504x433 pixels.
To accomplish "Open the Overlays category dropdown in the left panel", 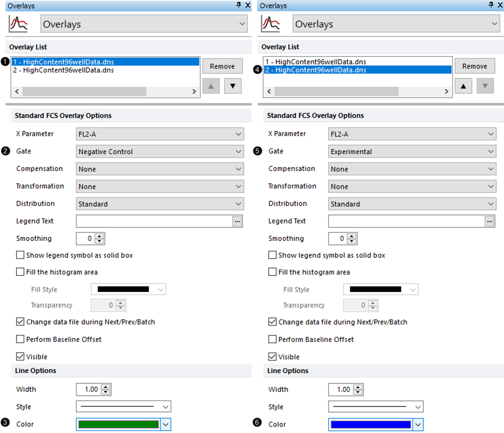I will [x=144, y=24].
